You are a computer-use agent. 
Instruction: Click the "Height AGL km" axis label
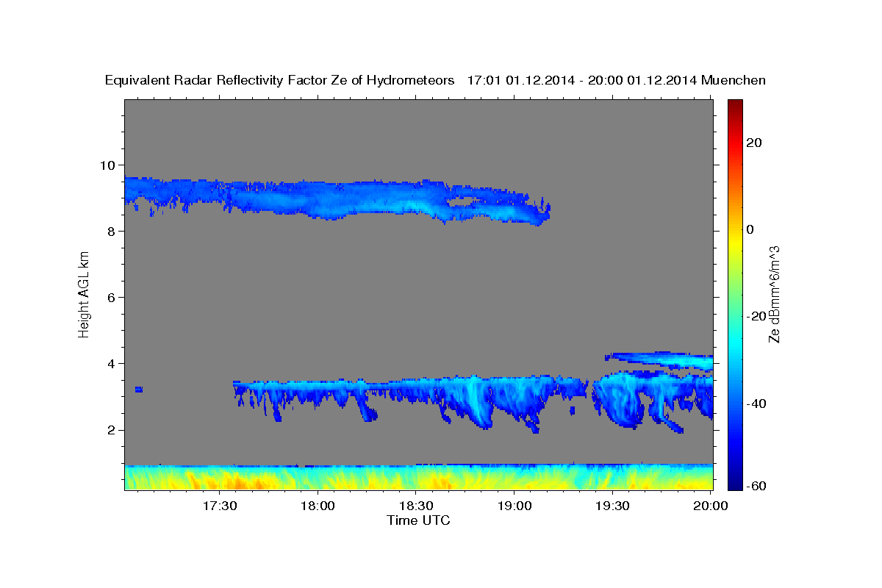click(x=84, y=294)
